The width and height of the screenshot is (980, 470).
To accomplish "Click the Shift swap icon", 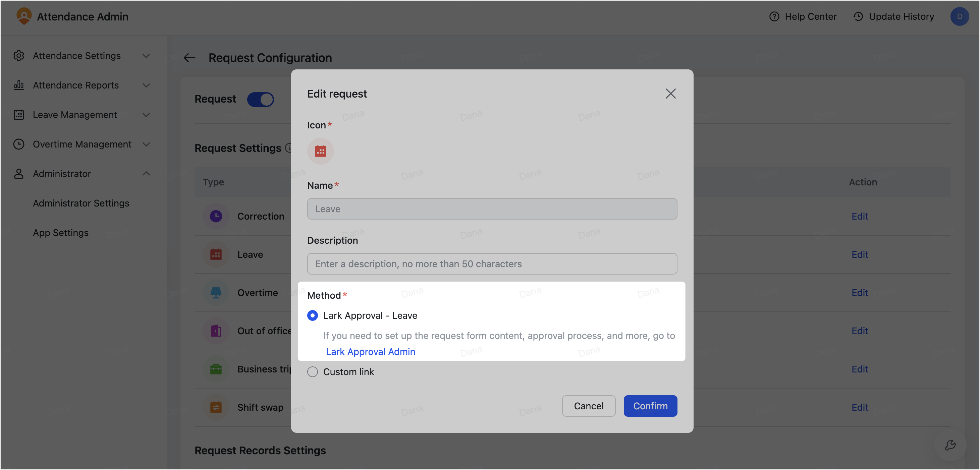I will [x=216, y=407].
